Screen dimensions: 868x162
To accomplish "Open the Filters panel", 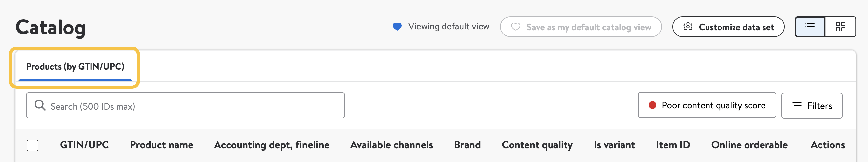I will pos(812,106).
